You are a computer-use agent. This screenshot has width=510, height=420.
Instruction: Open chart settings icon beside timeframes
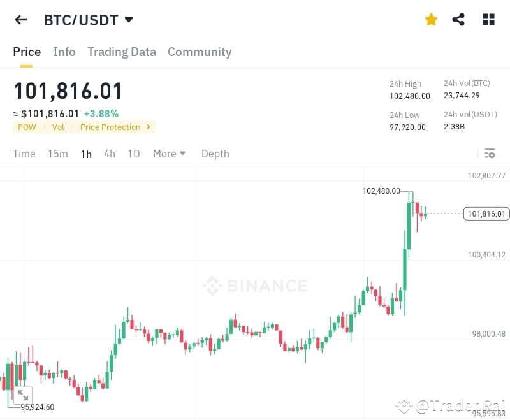[x=490, y=154]
